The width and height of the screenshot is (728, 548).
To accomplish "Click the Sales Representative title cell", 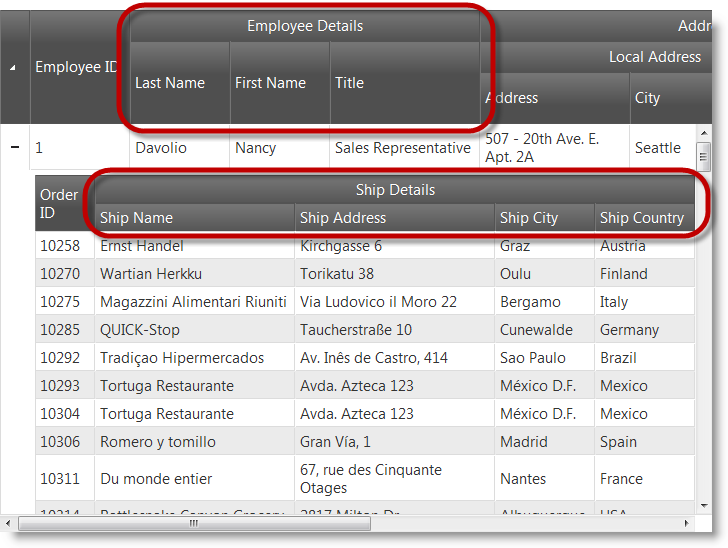I will (403, 148).
